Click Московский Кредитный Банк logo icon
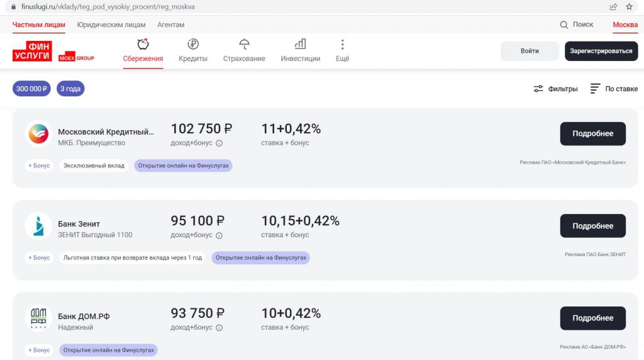Image resolution: width=644 pixels, height=360 pixels. [38, 134]
